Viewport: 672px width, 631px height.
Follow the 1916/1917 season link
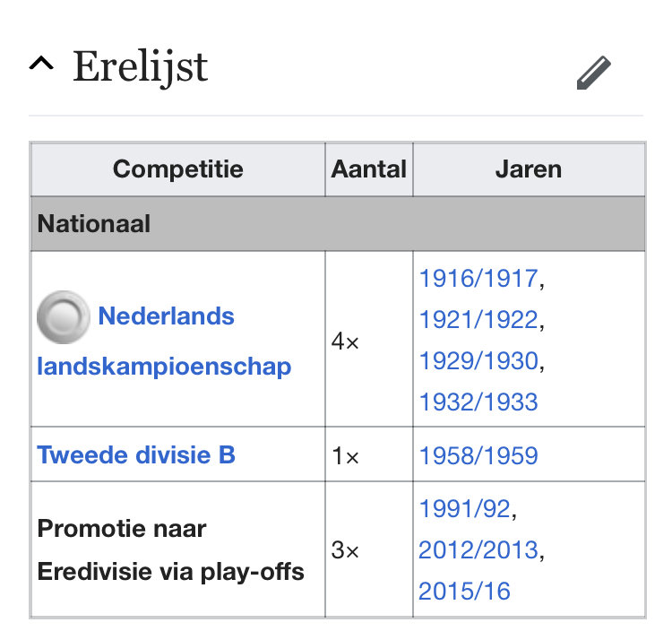(x=478, y=278)
